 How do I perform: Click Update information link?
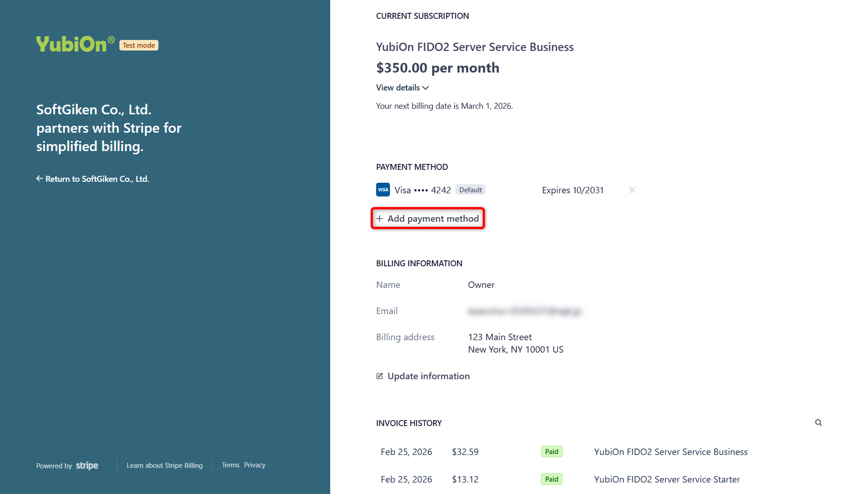pyautogui.click(x=428, y=376)
